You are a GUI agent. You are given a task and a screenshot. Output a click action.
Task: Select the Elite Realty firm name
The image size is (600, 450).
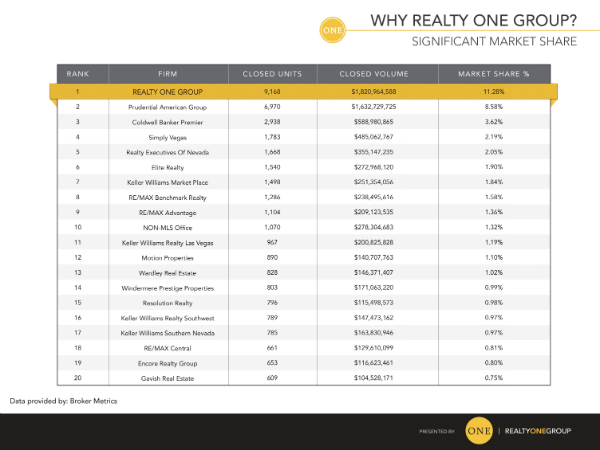tap(168, 168)
